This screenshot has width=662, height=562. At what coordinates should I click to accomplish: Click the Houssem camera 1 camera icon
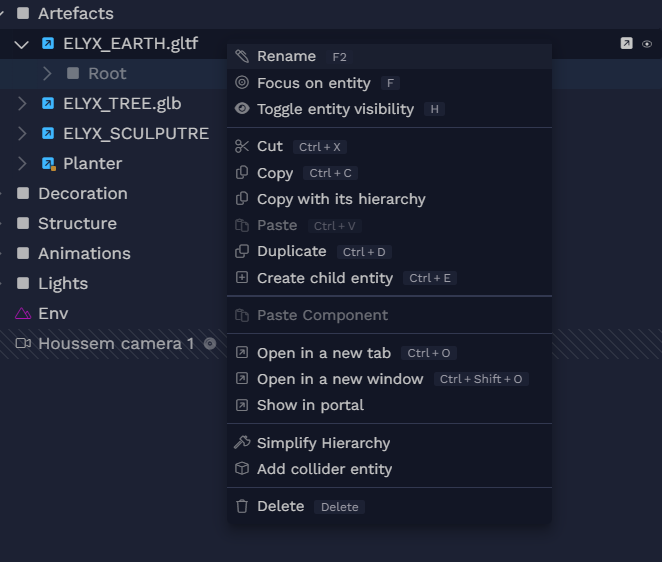[x=23, y=343]
